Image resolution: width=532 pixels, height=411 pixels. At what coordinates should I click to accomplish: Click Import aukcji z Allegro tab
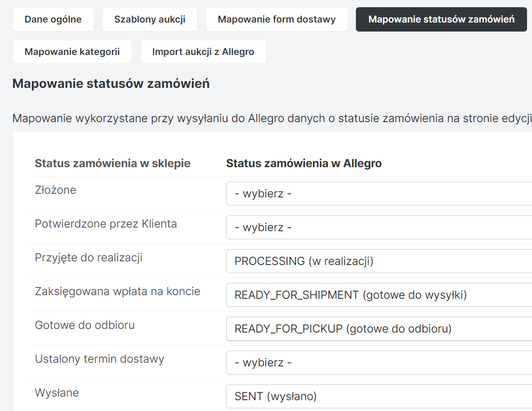coord(203,52)
